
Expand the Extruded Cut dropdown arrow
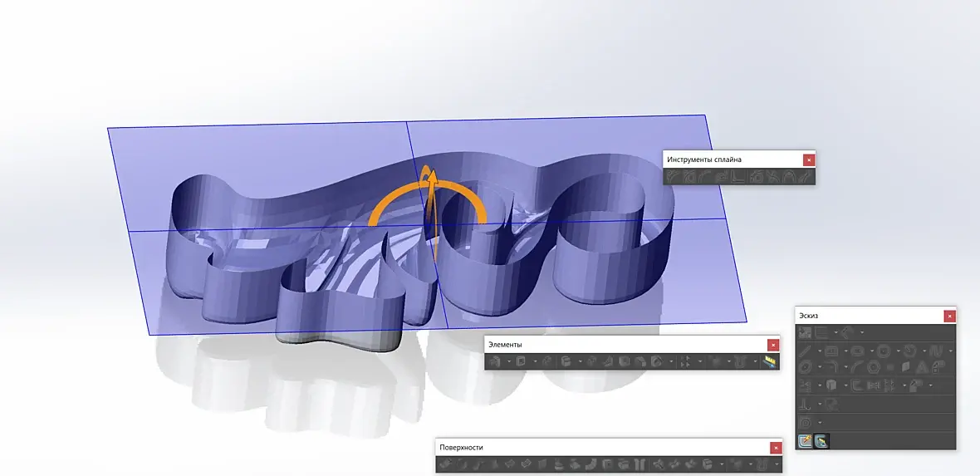coord(536,361)
